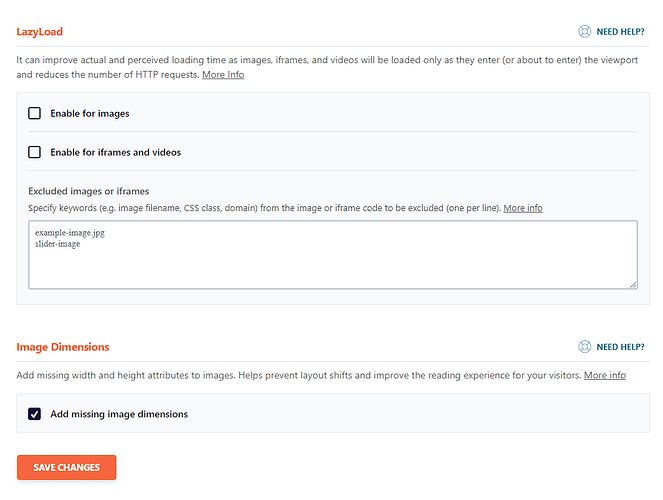Open NEED HELP? link in LazyLoad section
Screen dimensions: 663x500
click(620, 32)
